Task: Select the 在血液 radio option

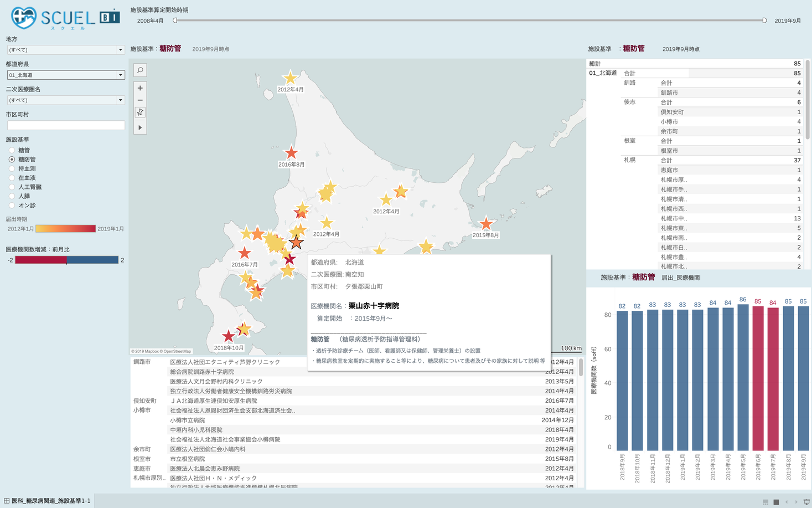Action: pos(12,178)
